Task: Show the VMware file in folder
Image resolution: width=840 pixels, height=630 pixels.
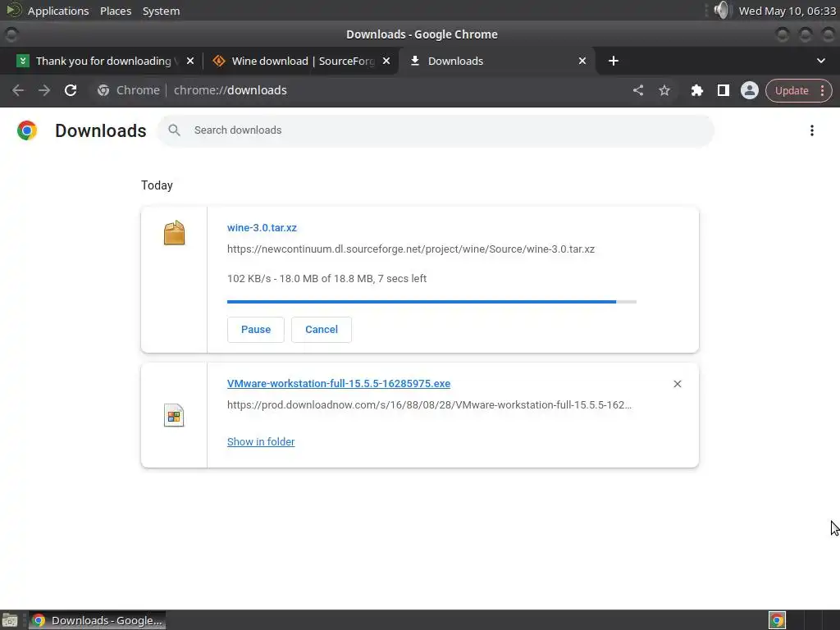Action: (261, 442)
